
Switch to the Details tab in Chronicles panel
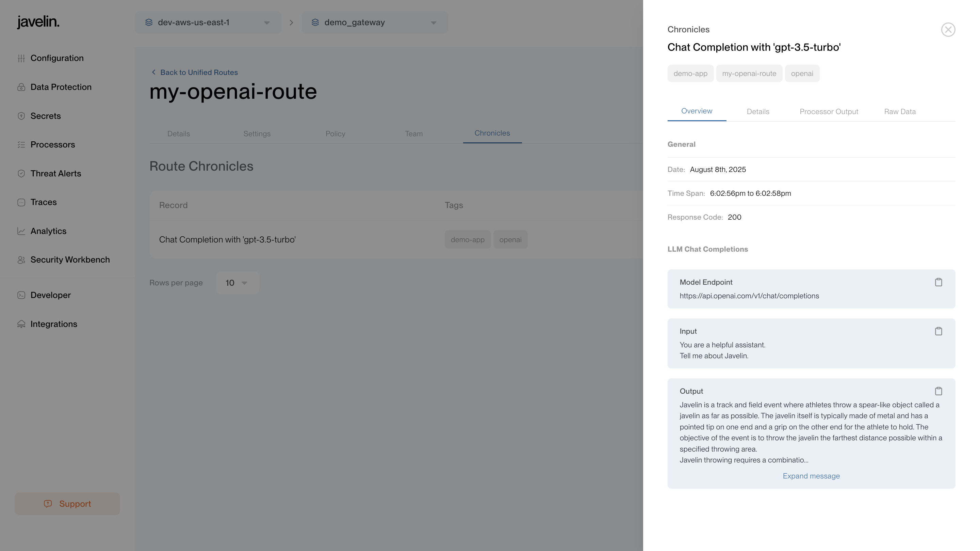pyautogui.click(x=758, y=112)
